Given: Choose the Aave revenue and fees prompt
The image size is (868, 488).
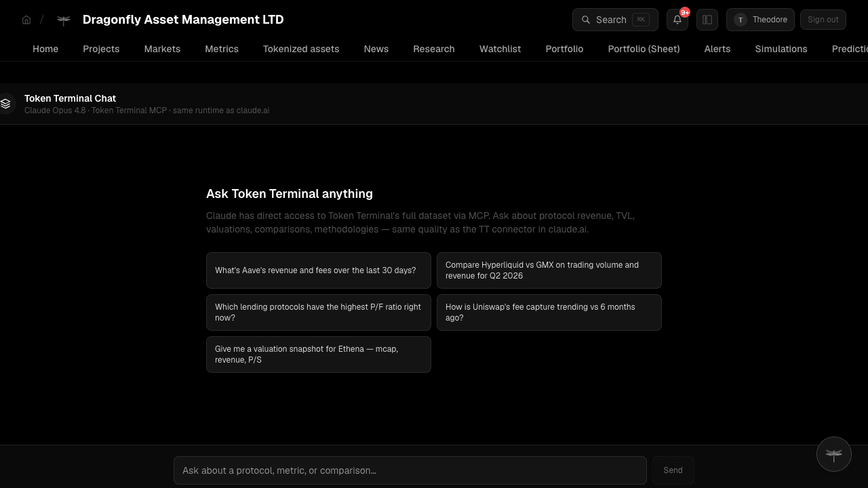Looking at the screenshot, I should (319, 270).
